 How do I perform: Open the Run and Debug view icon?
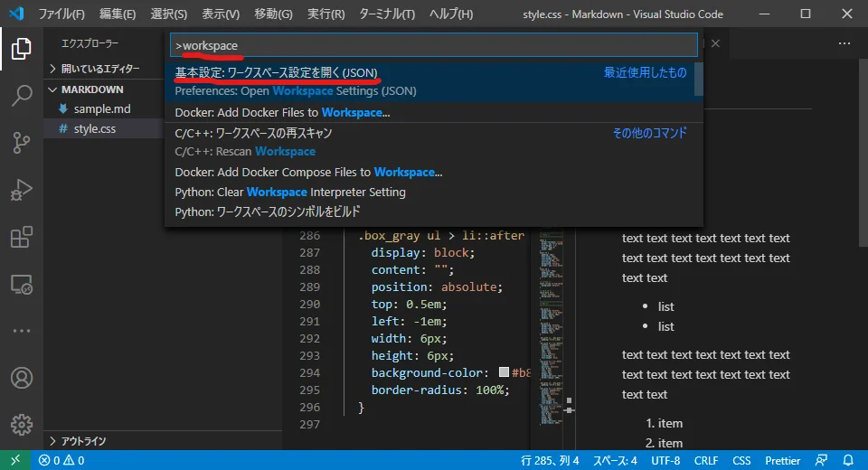[21, 190]
